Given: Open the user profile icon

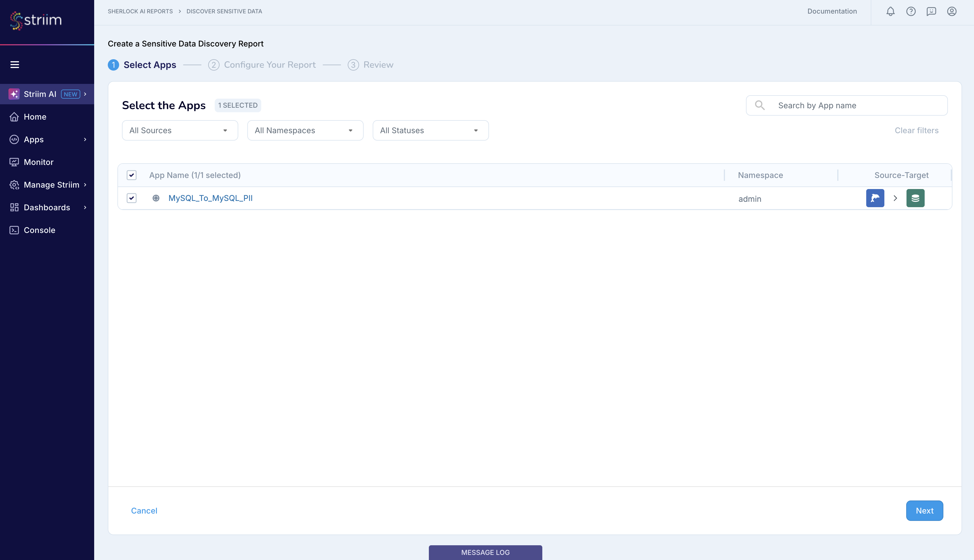Looking at the screenshot, I should click(x=952, y=11).
